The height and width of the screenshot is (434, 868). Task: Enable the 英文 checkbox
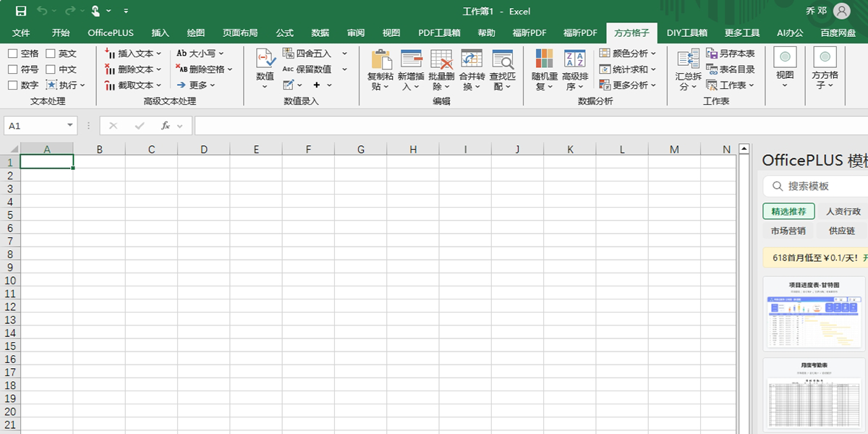[x=51, y=54]
